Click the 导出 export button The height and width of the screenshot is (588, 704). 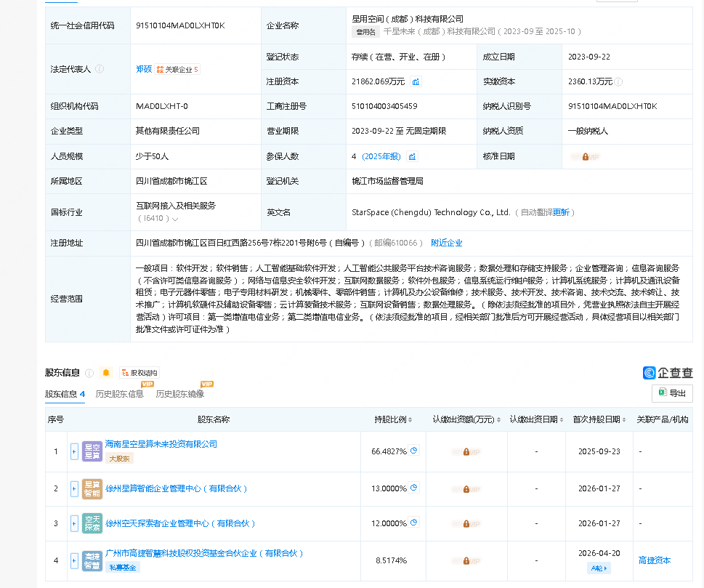671,393
